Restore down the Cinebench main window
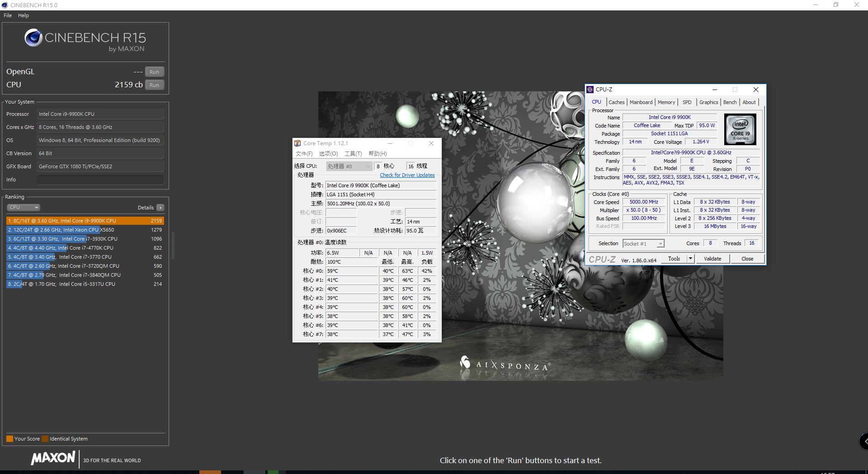This screenshot has width=868, height=474. tap(836, 5)
